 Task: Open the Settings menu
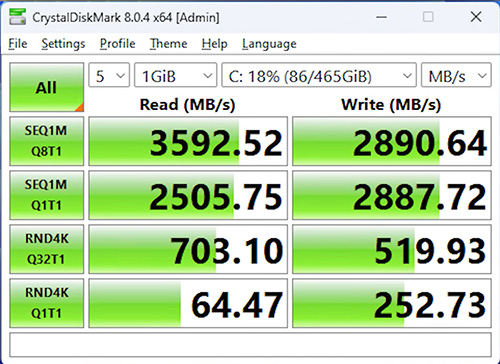(x=63, y=44)
